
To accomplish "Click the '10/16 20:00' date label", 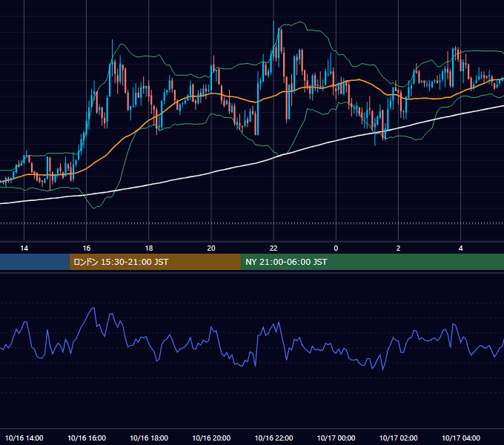I will point(211,438).
